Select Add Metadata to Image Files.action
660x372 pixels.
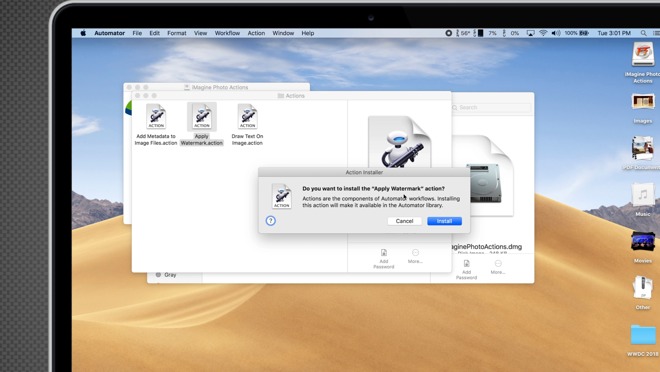[156, 124]
